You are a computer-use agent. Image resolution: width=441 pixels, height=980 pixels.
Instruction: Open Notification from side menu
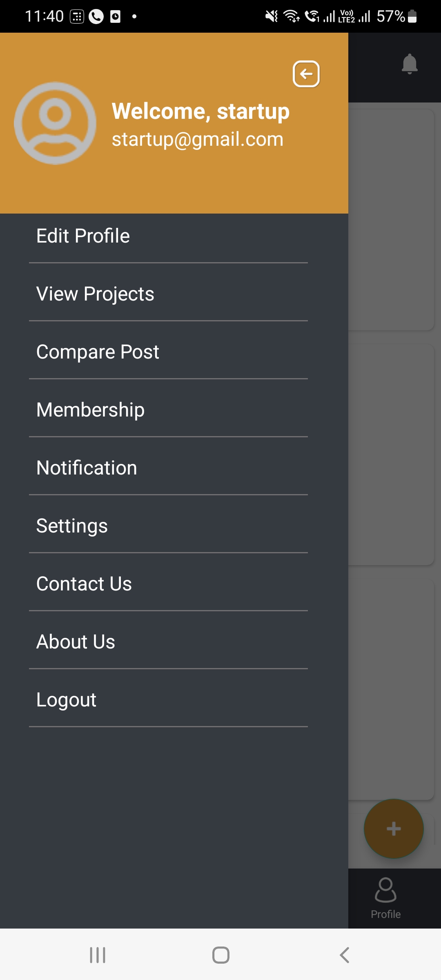[x=87, y=468]
